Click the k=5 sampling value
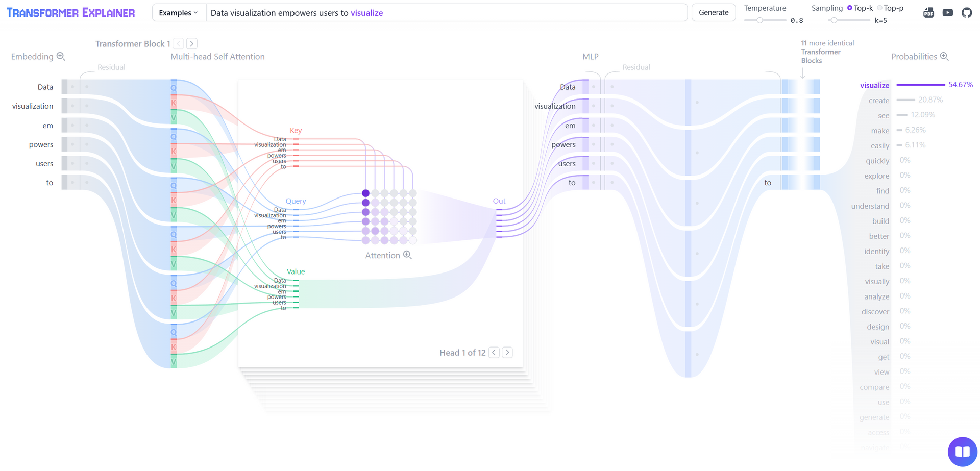The height and width of the screenshot is (471, 980). [x=881, y=20]
